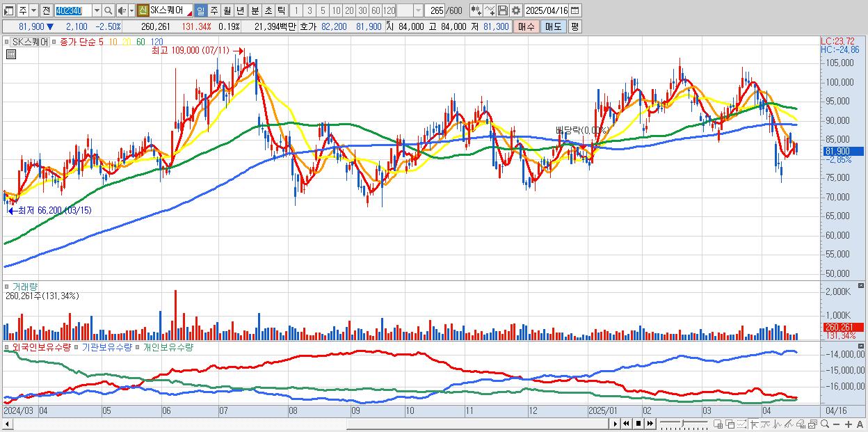Click the chart magnifier zoom icon
Image resolution: width=868 pixels, height=432 pixels.
pyautogui.click(x=825, y=424)
